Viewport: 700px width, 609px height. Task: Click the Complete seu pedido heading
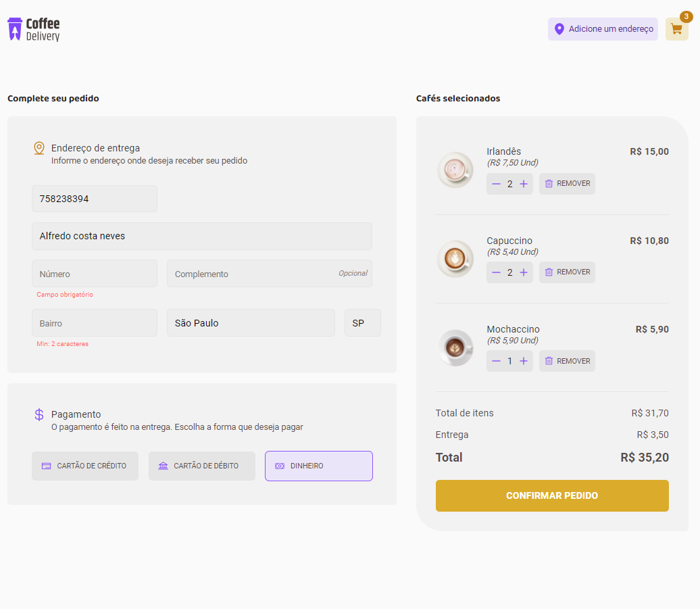[x=53, y=99]
